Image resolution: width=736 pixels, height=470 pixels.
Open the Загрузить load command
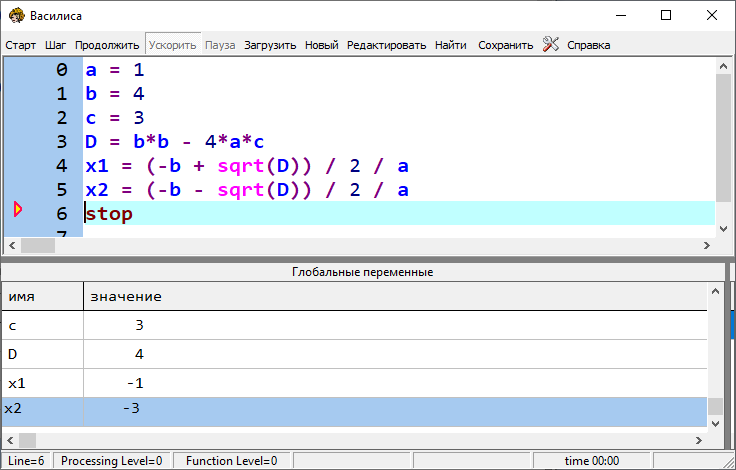(x=270, y=45)
